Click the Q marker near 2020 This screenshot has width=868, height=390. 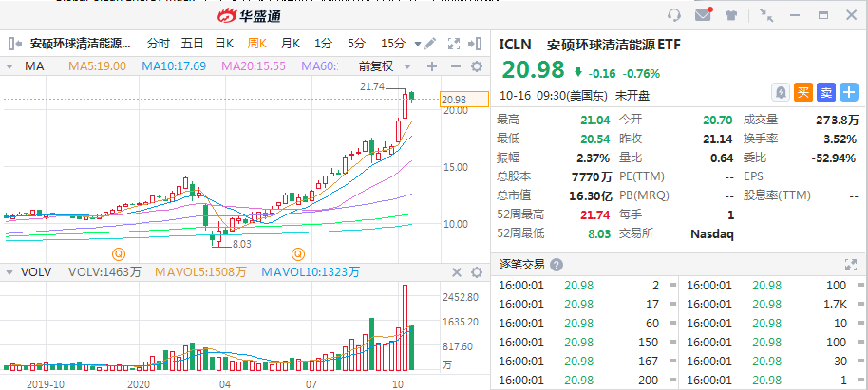pos(119,254)
